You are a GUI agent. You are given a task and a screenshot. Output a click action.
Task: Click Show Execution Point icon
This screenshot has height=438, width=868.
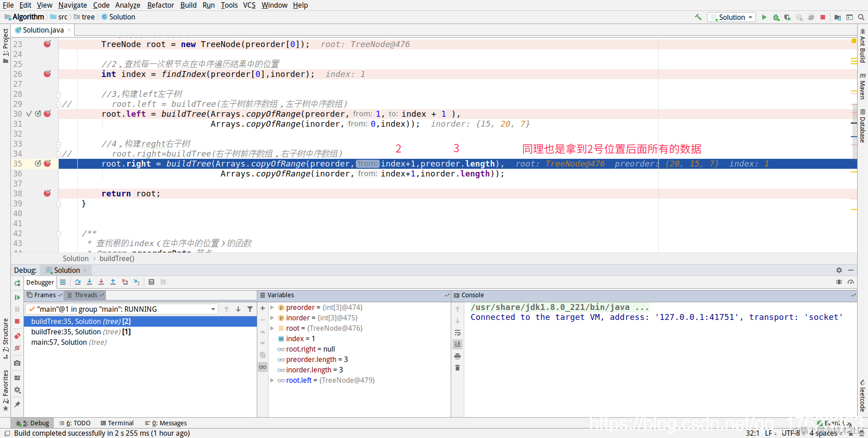tap(63, 282)
